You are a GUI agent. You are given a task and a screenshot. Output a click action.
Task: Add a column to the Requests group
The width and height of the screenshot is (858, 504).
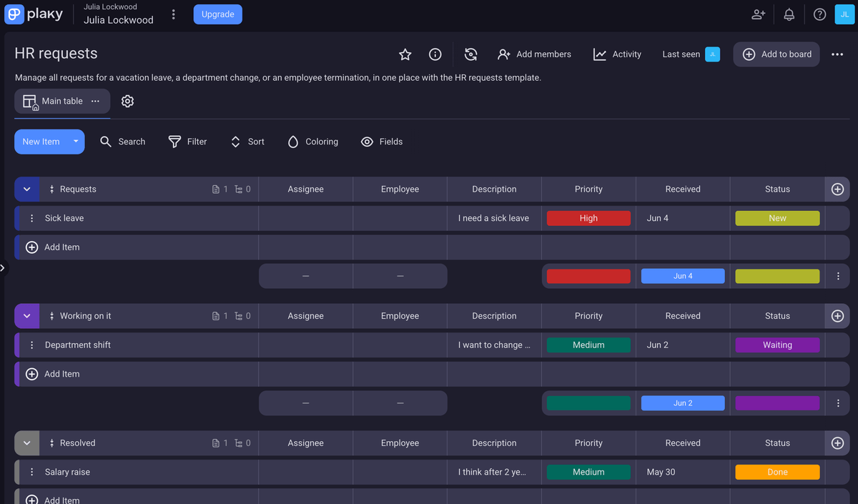[837, 189]
